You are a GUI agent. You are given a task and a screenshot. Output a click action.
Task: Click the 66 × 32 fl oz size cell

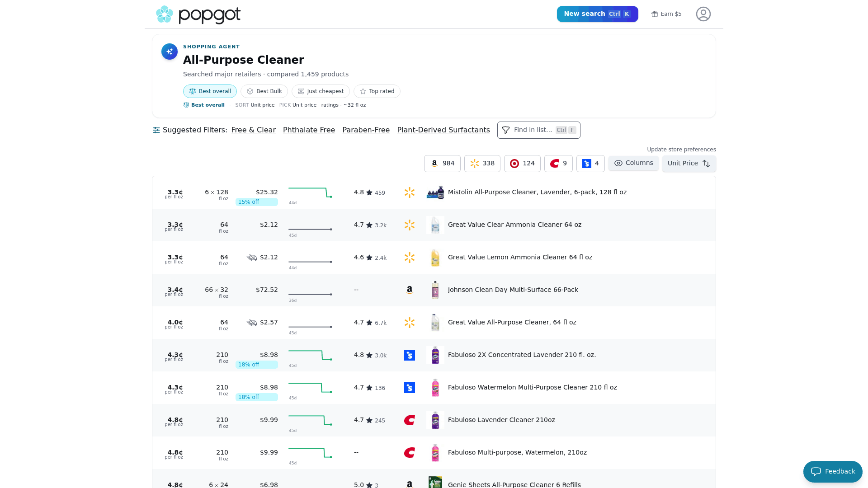click(217, 292)
